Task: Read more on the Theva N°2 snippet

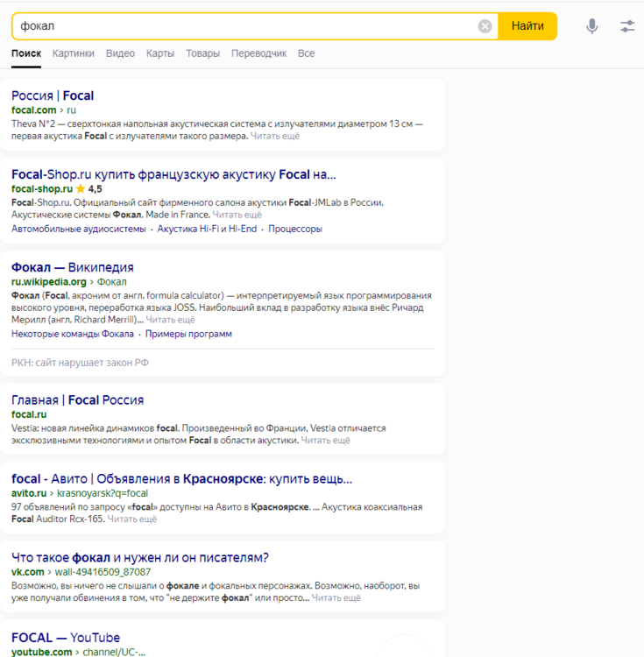Action: point(275,136)
